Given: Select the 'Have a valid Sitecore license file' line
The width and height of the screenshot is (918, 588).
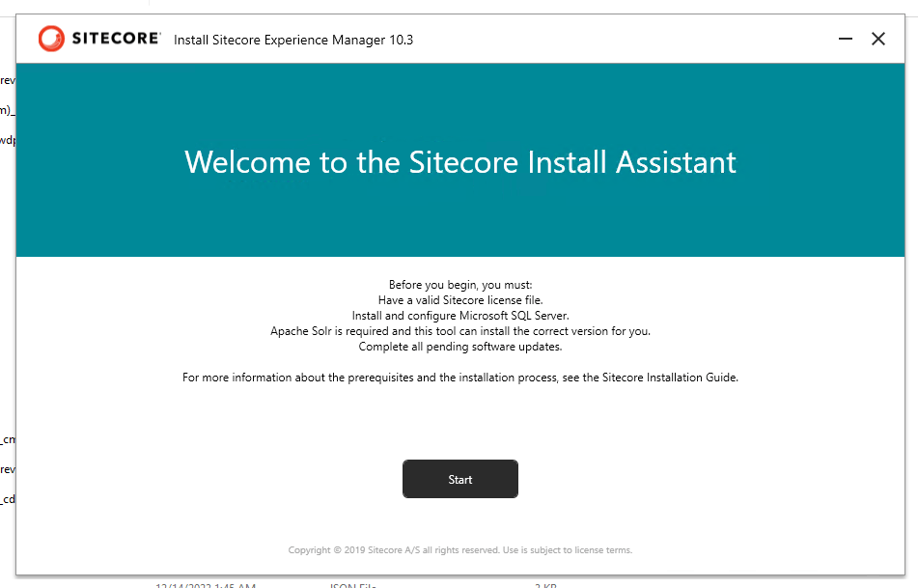Looking at the screenshot, I should (460, 300).
